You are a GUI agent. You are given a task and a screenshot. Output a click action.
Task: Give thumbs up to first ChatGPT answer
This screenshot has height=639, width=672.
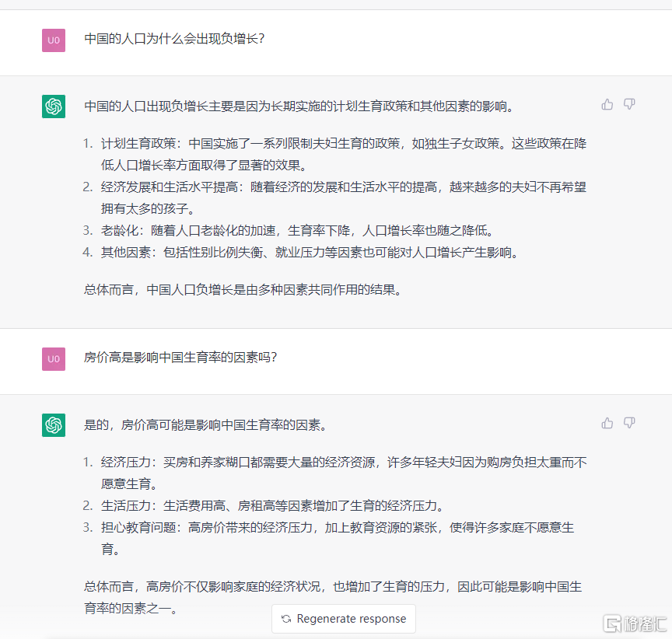tap(607, 104)
